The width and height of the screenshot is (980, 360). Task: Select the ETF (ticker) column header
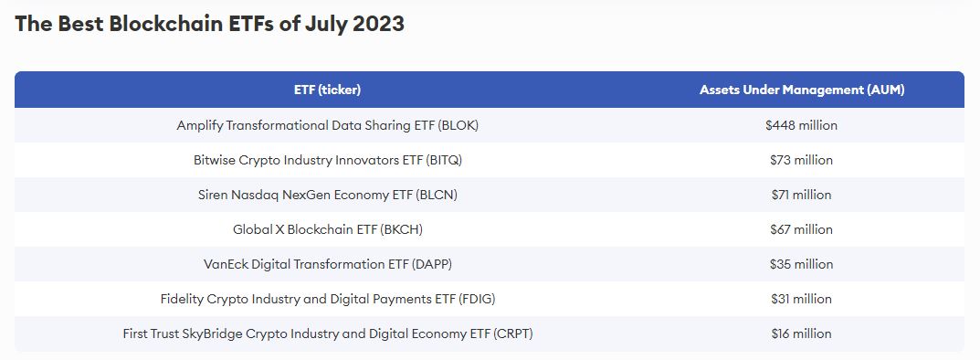click(328, 90)
